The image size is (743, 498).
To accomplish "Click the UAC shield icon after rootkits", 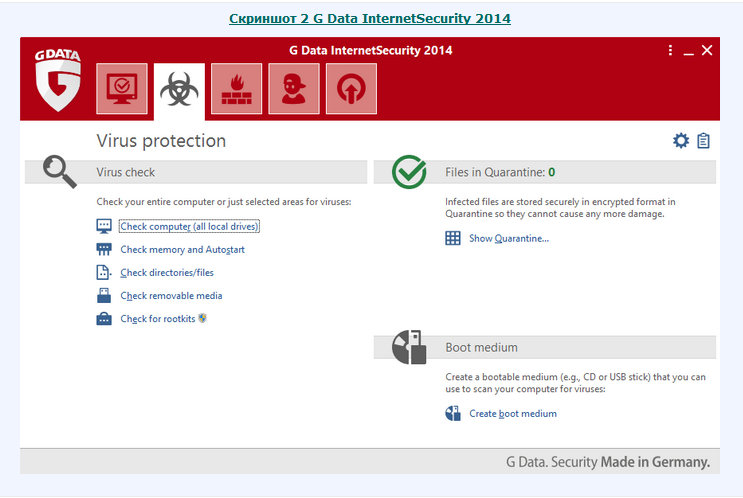I will [x=202, y=318].
